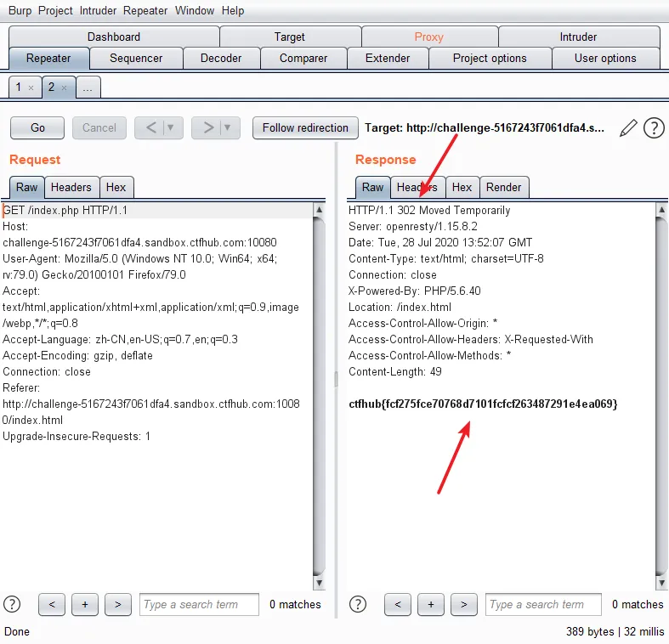Click response search previous match button
The image size is (669, 644).
click(398, 604)
